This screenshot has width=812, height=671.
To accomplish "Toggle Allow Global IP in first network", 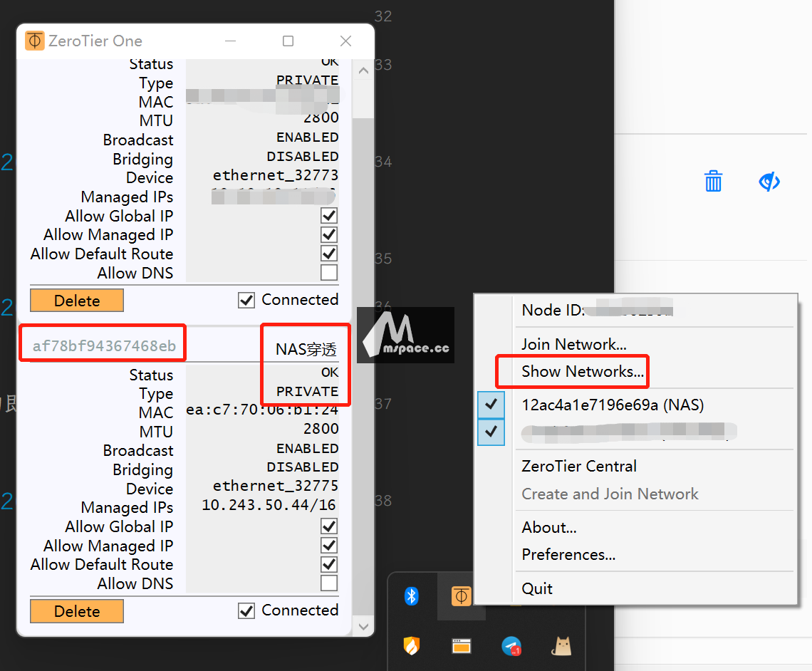I will click(329, 215).
